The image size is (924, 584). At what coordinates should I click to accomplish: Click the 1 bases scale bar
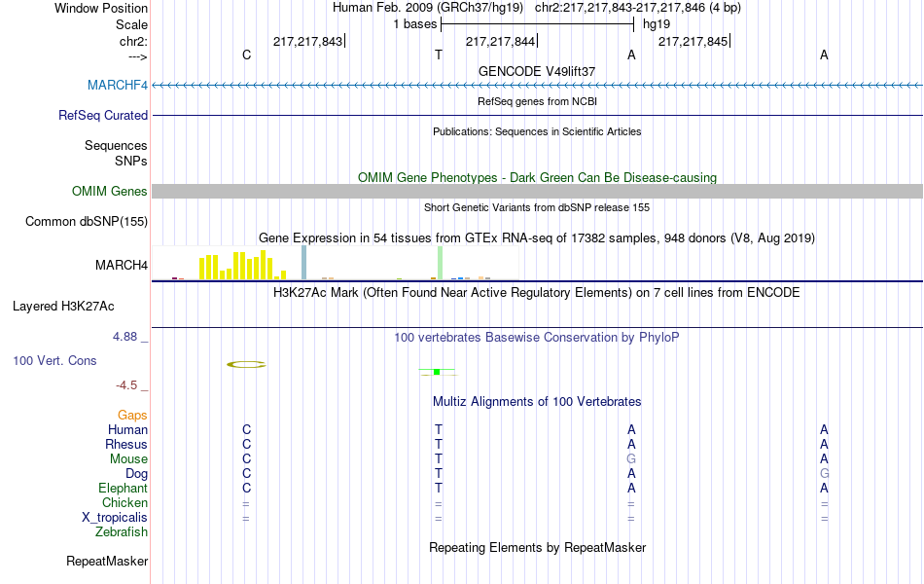pos(538,24)
